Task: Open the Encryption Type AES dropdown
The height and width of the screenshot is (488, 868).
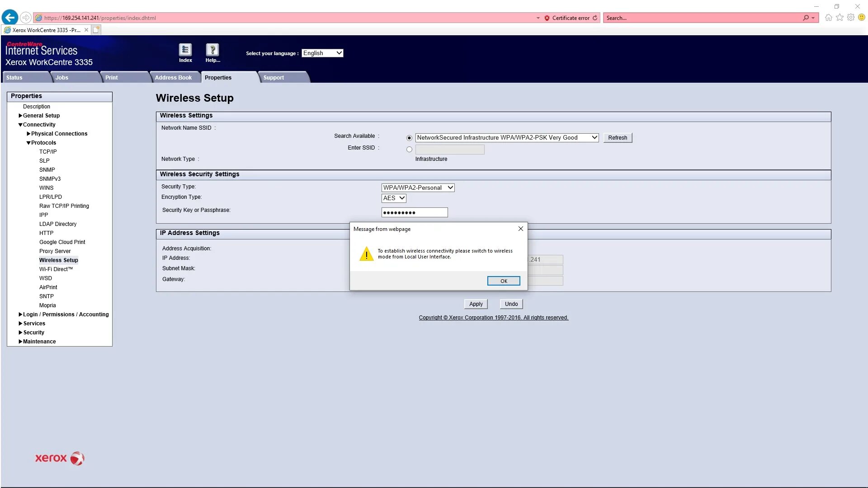Action: (x=394, y=198)
